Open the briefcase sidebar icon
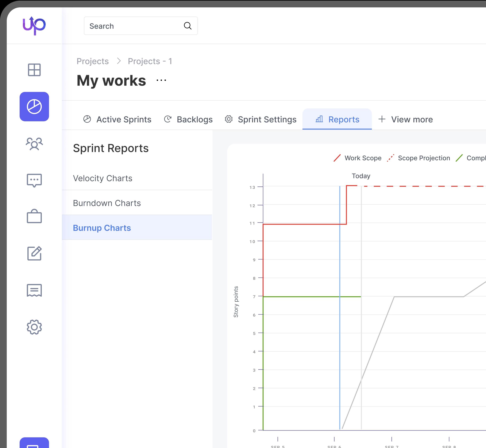The width and height of the screenshot is (486, 448). pos(34,216)
